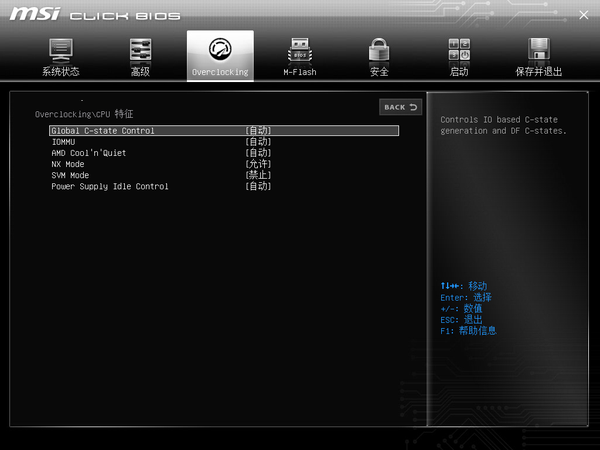Screen dimensions: 600x450
Task: Click the C-state help description text
Action: click(x=503, y=125)
